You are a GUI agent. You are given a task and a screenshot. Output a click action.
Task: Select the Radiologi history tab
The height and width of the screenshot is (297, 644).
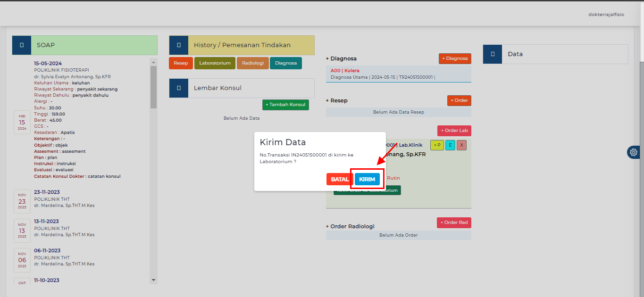(x=252, y=63)
